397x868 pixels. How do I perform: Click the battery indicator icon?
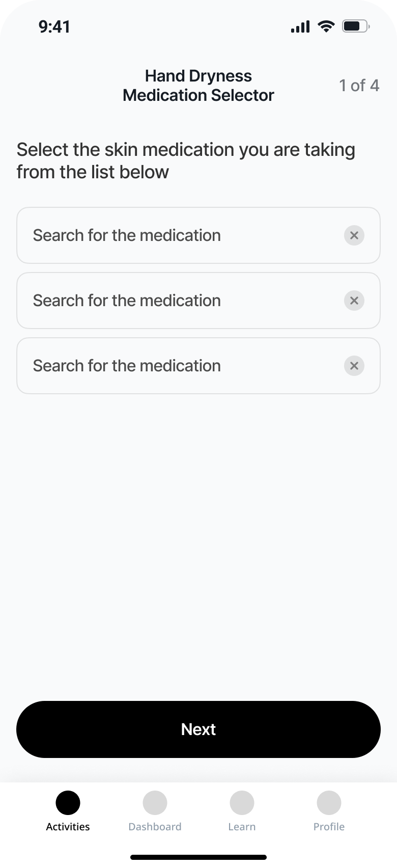[x=356, y=26]
